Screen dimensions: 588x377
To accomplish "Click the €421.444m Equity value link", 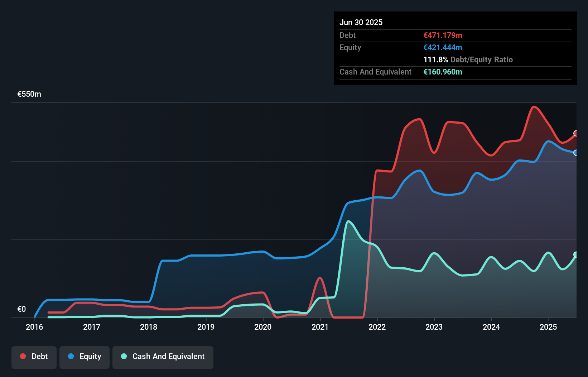I will coord(443,47).
